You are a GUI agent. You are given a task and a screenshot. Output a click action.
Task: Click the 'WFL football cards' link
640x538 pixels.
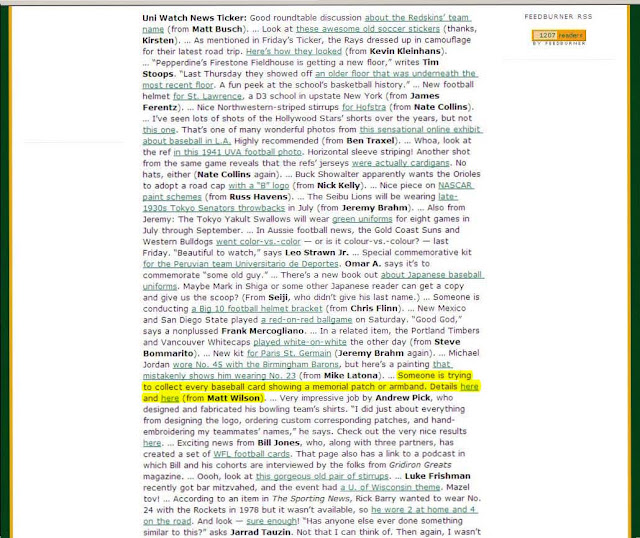[x=251, y=454]
